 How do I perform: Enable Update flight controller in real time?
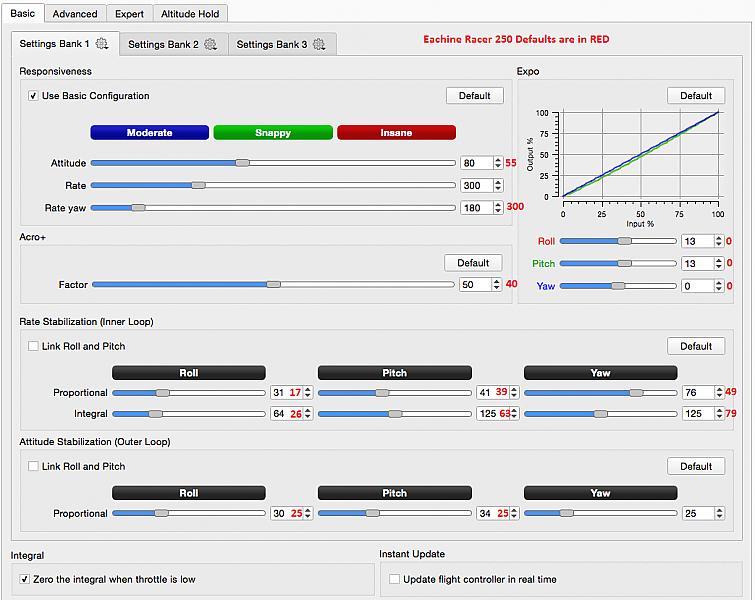(394, 579)
